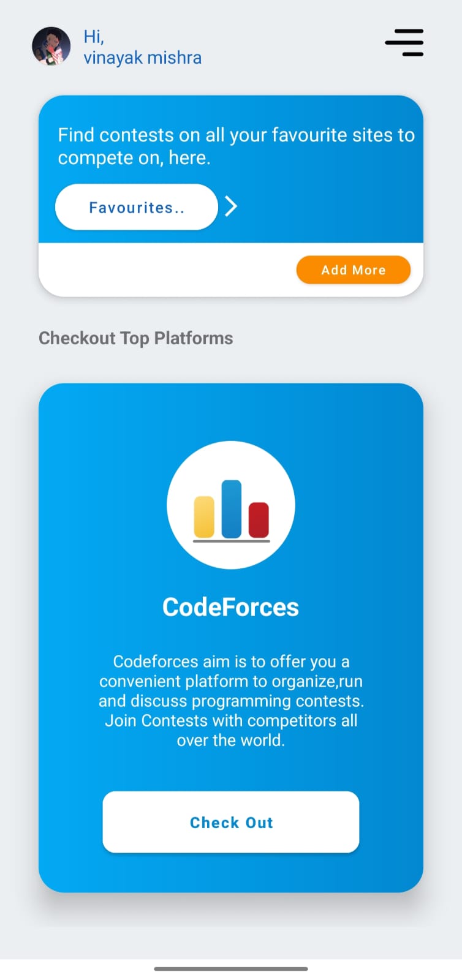Open the Favourites list
Viewport: 462px width, 980px height.
point(135,207)
